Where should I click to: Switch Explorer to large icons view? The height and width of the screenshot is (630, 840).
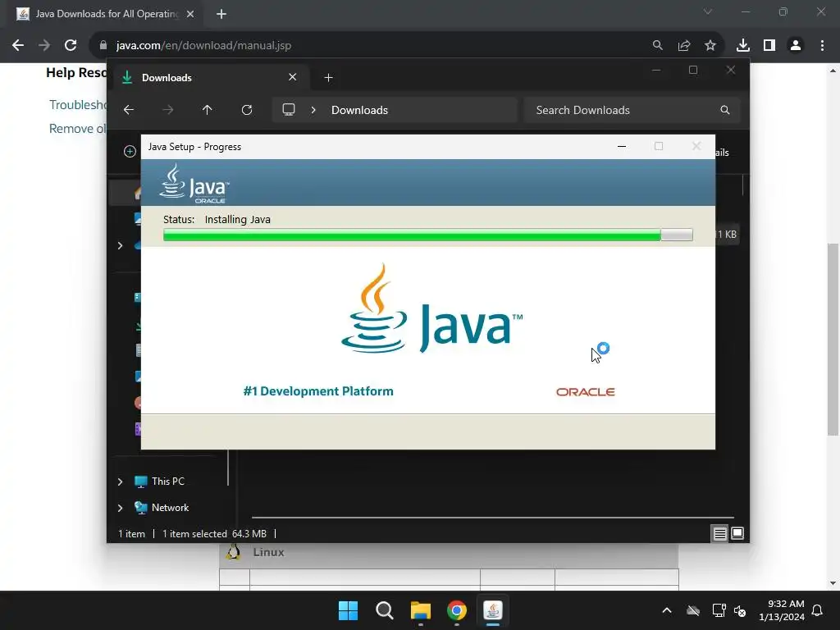click(x=737, y=533)
